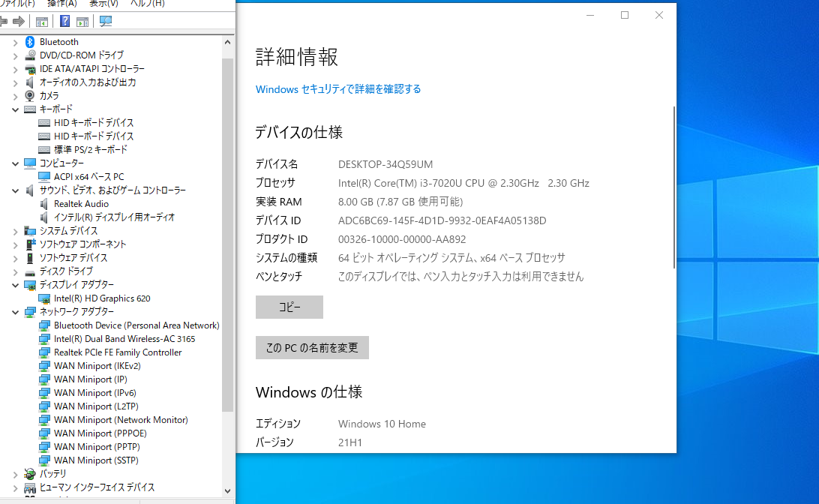The height and width of the screenshot is (504, 819).
Task: Select the カメラ category icon
Action: click(x=30, y=95)
